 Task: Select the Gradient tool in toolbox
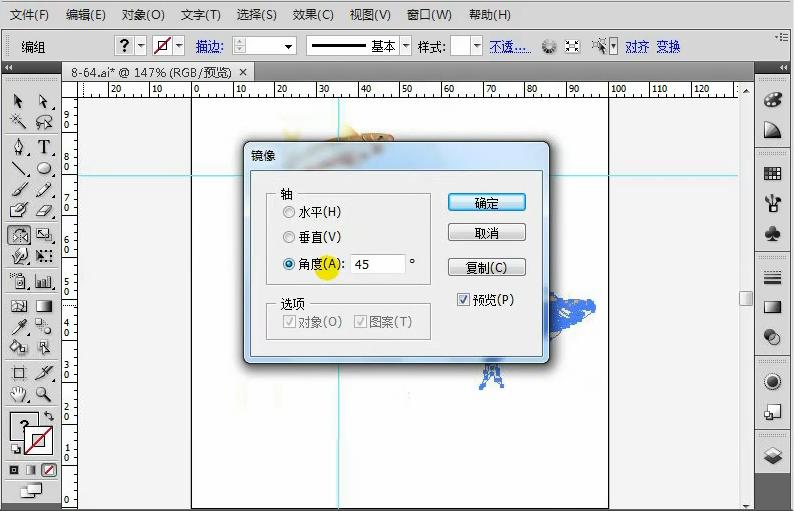pos(44,306)
